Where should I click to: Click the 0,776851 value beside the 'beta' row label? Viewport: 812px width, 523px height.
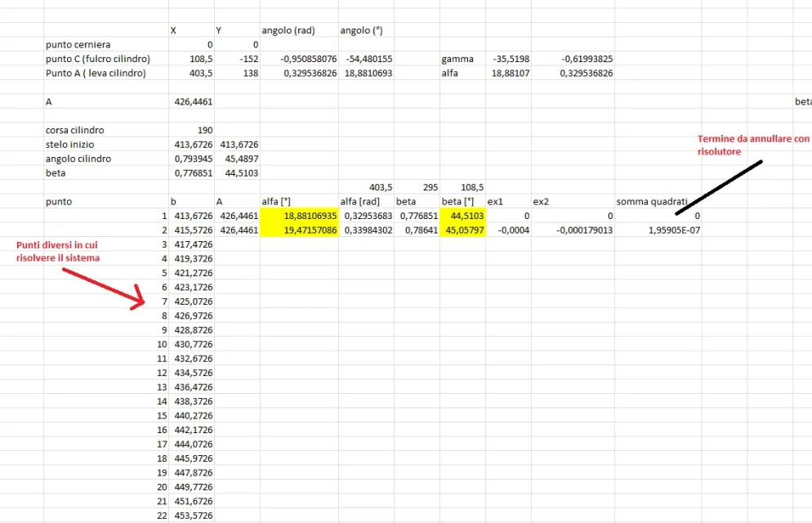pos(193,173)
